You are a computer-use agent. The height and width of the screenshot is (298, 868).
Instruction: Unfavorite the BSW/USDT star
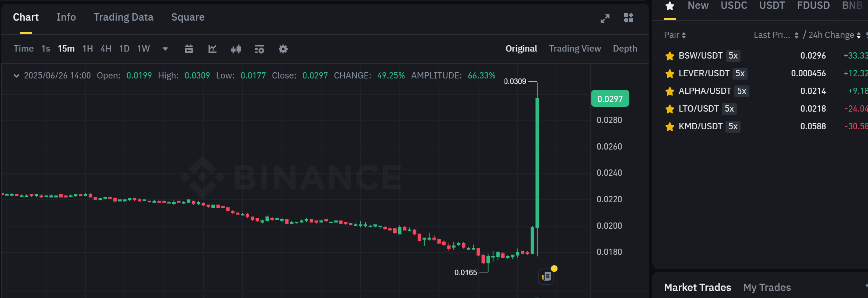click(x=670, y=56)
